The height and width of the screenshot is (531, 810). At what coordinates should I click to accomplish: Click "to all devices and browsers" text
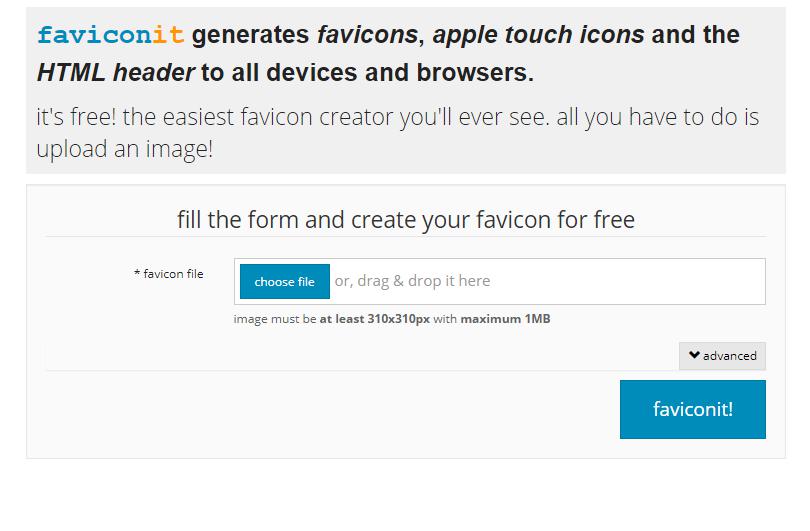coord(367,73)
